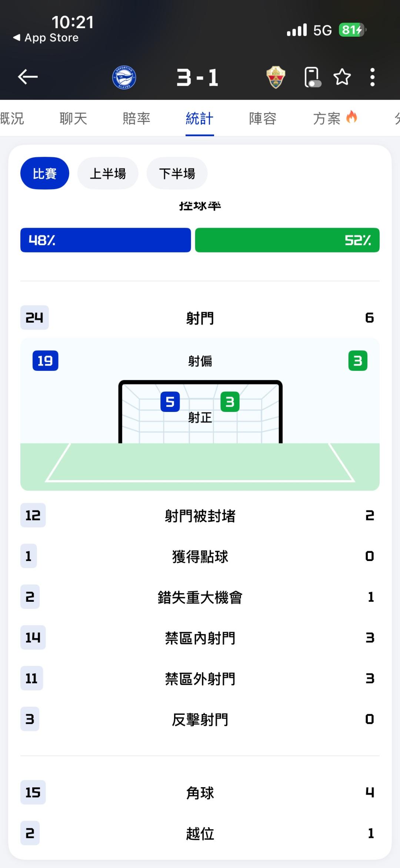Open the Alavés team crest
Image resolution: width=400 pixels, height=868 pixels.
(x=124, y=77)
